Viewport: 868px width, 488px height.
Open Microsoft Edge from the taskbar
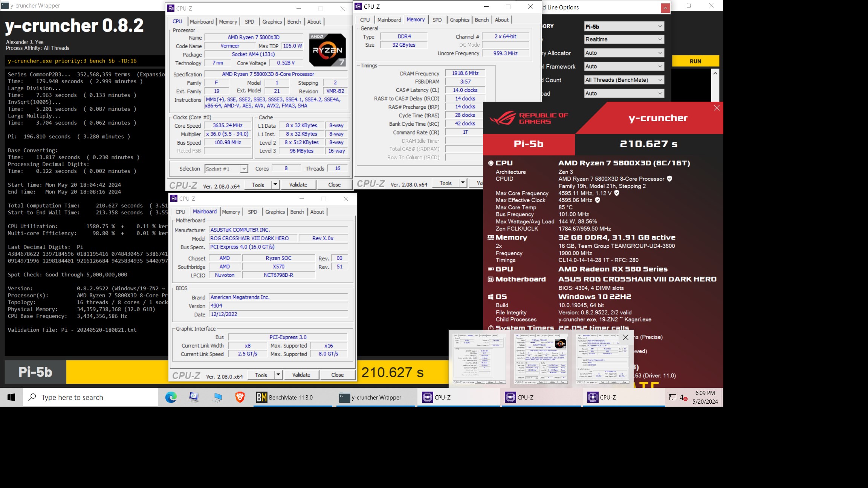(x=171, y=397)
